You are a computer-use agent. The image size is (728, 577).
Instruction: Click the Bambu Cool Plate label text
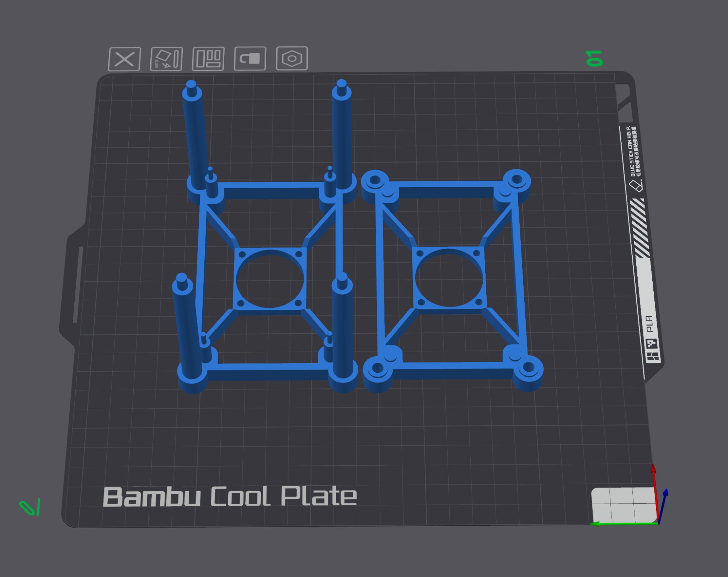[230, 497]
